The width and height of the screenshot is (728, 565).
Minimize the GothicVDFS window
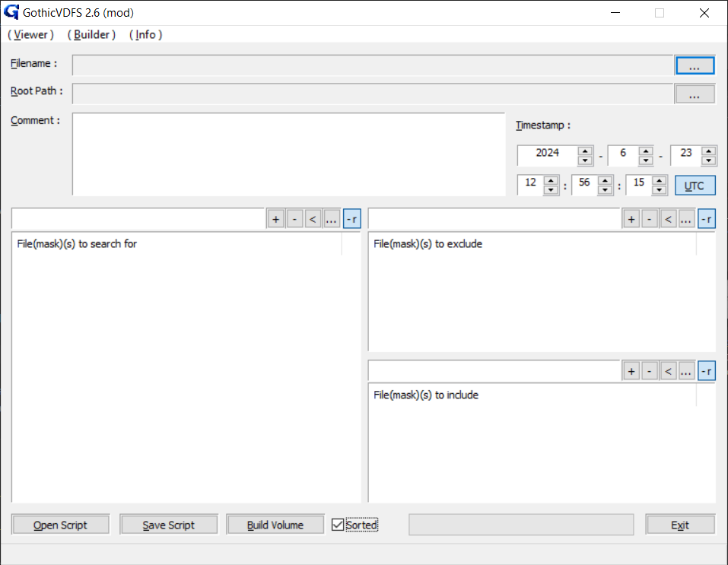tap(615, 12)
